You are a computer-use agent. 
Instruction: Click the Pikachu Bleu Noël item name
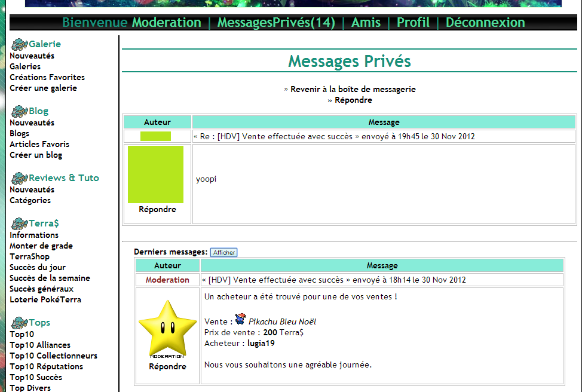point(282,321)
